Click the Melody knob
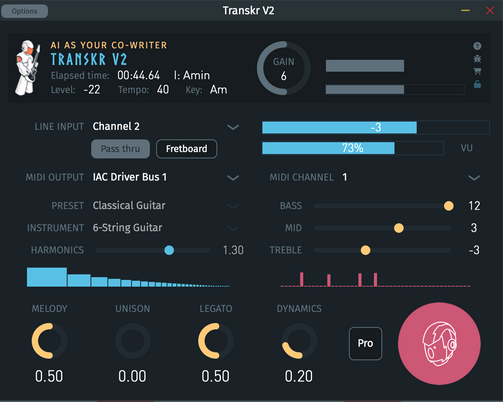Image resolution: width=503 pixels, height=402 pixels. click(x=49, y=341)
